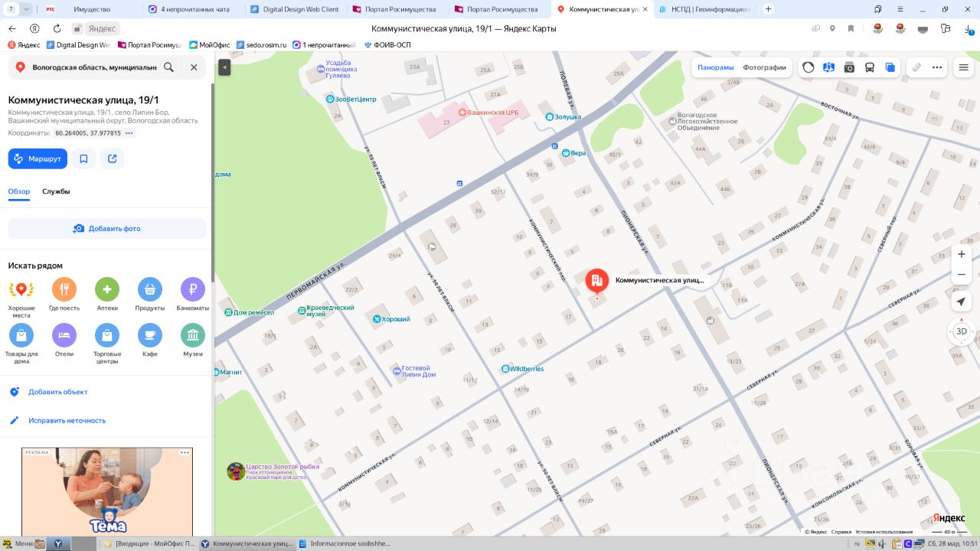Search nearby Продукты stores
The image size is (980, 551).
coord(150,294)
